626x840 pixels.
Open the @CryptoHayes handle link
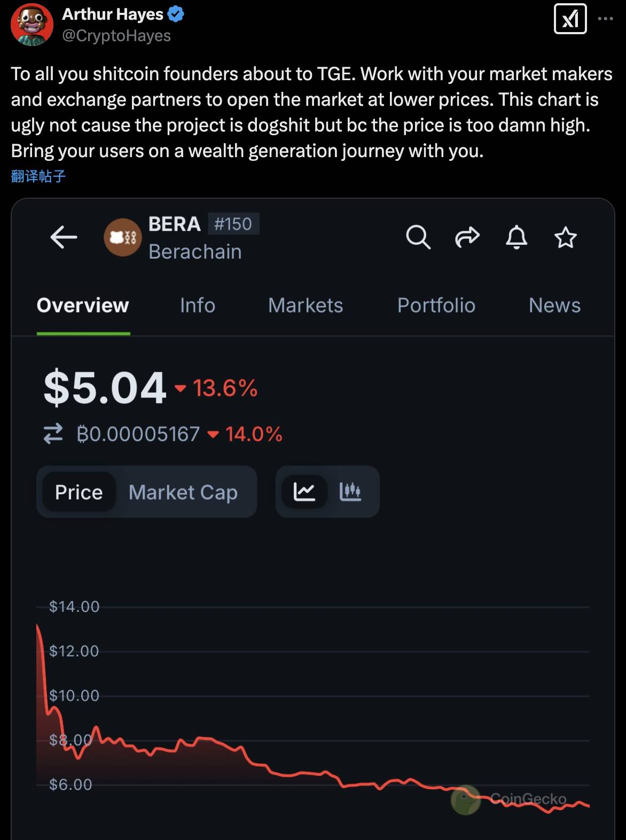pyautogui.click(x=116, y=36)
